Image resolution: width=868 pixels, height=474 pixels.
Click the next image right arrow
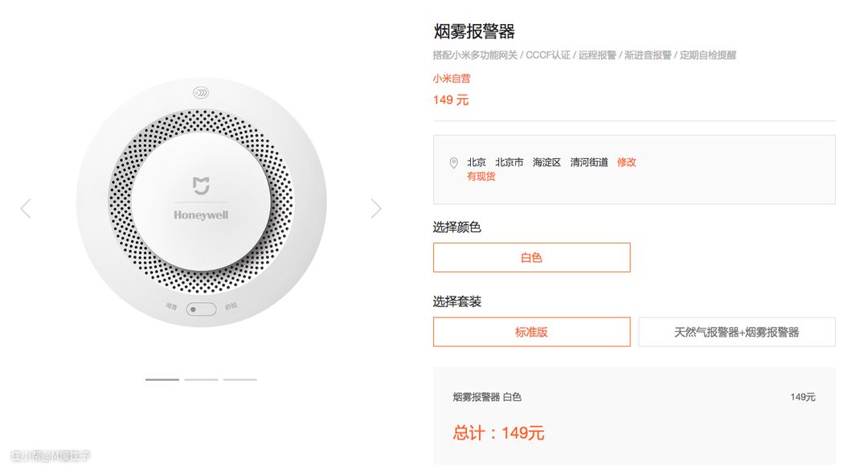tap(376, 209)
